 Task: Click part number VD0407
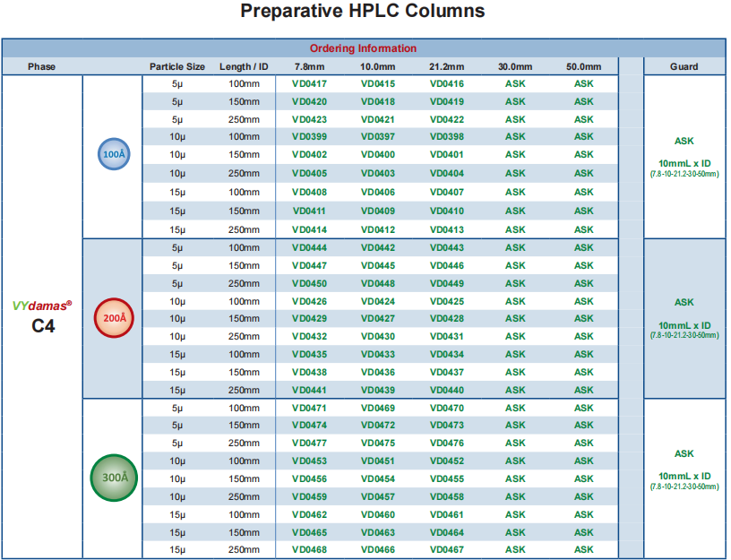click(x=447, y=192)
